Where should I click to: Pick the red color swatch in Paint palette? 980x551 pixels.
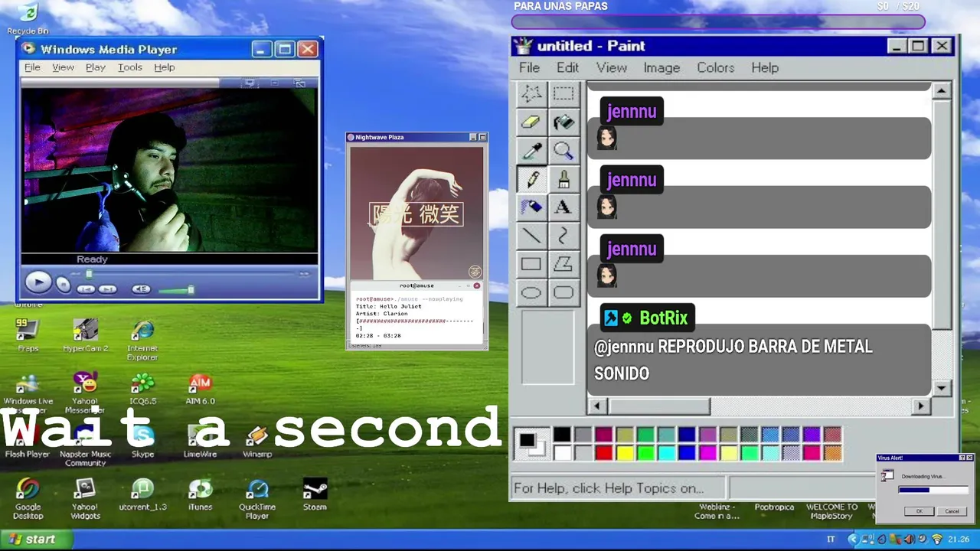coord(603,453)
